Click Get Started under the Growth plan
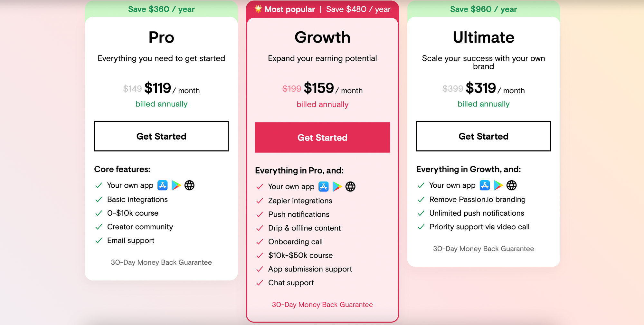644x325 pixels. pyautogui.click(x=322, y=137)
